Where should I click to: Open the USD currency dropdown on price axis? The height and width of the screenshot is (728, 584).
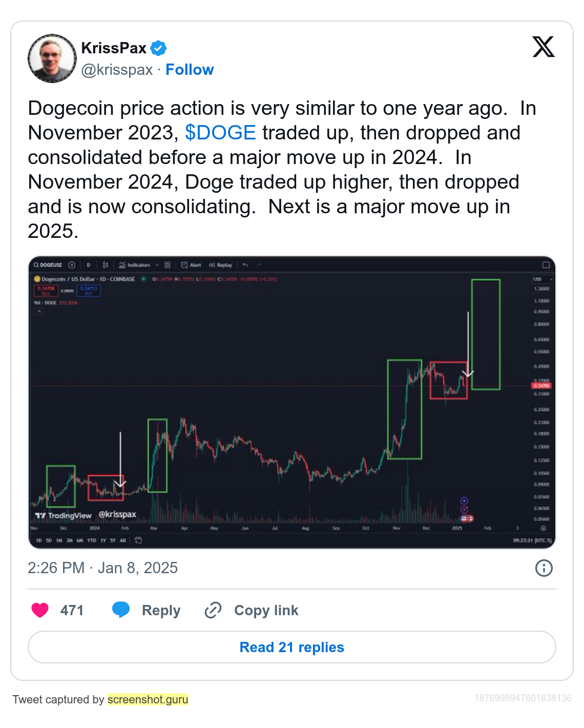point(543,279)
